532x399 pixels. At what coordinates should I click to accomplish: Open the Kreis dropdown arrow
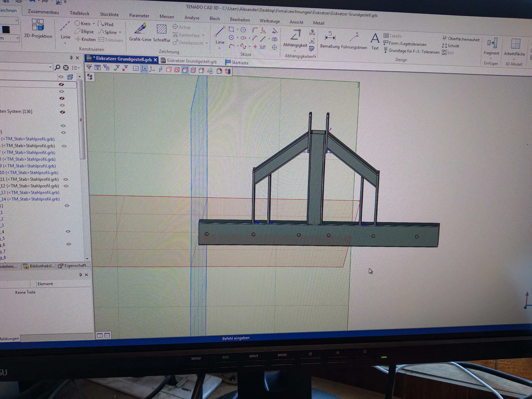[94, 23]
